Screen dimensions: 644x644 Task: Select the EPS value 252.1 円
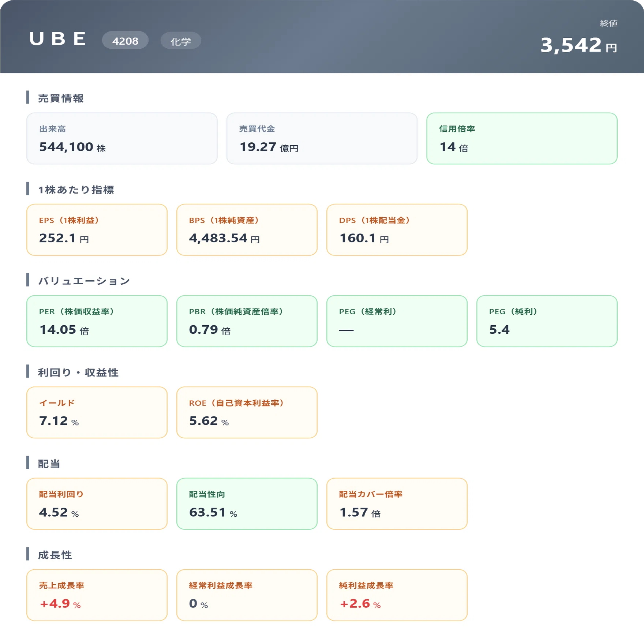(x=64, y=239)
